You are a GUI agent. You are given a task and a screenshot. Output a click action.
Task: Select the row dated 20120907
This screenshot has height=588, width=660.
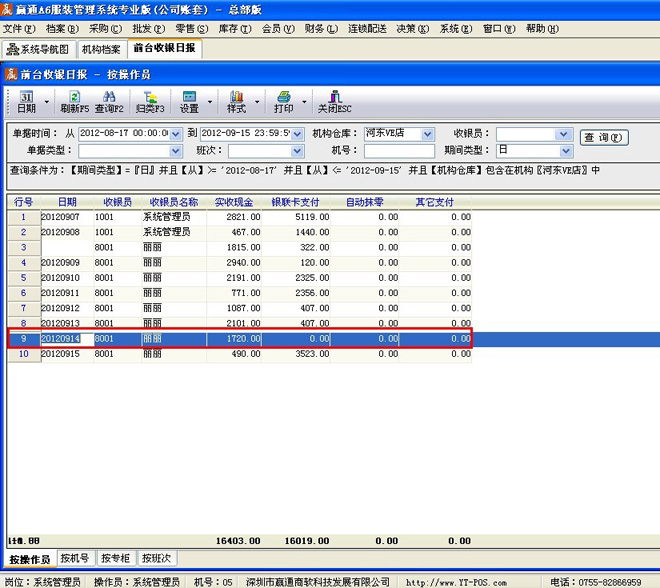coord(240,217)
